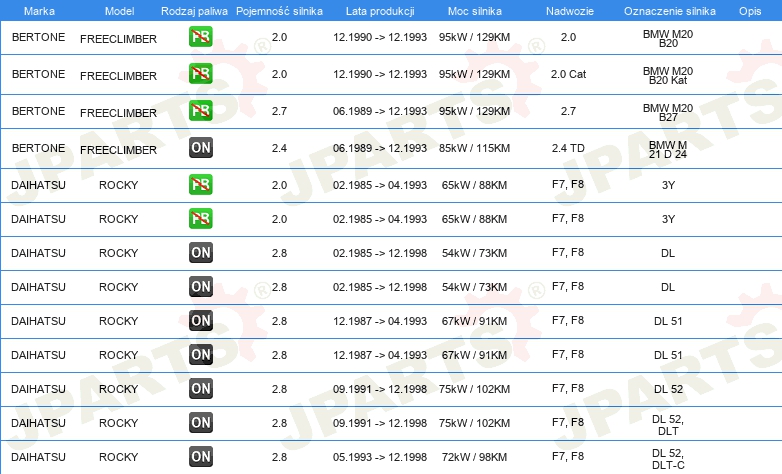Select the DL 52, DLT-C engine code cell

pos(668,459)
